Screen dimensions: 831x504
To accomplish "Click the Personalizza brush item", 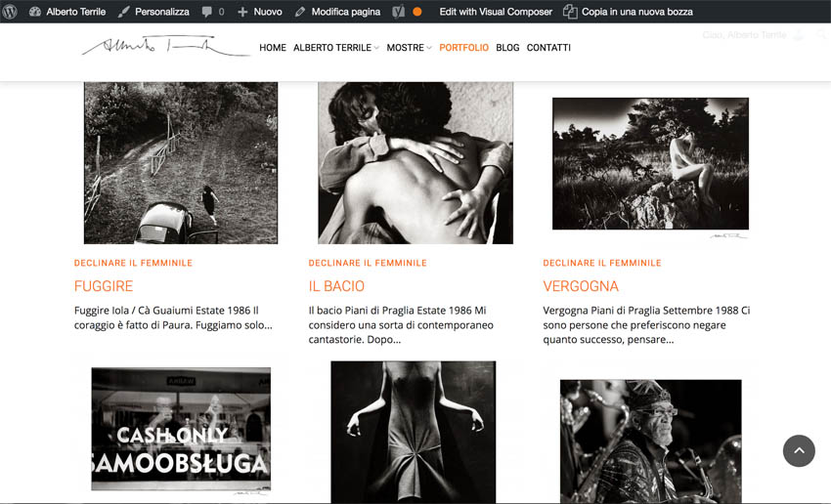I will [153, 12].
